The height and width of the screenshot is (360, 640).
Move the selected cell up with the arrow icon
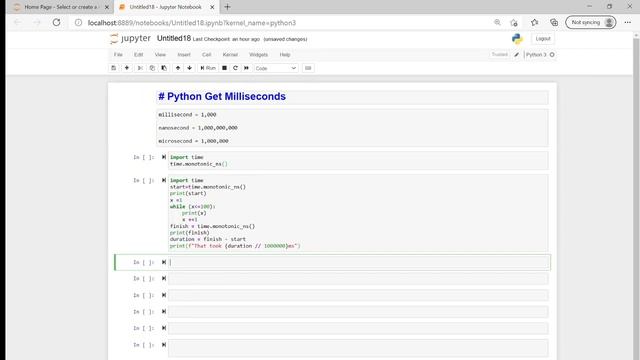pyautogui.click(x=178, y=68)
